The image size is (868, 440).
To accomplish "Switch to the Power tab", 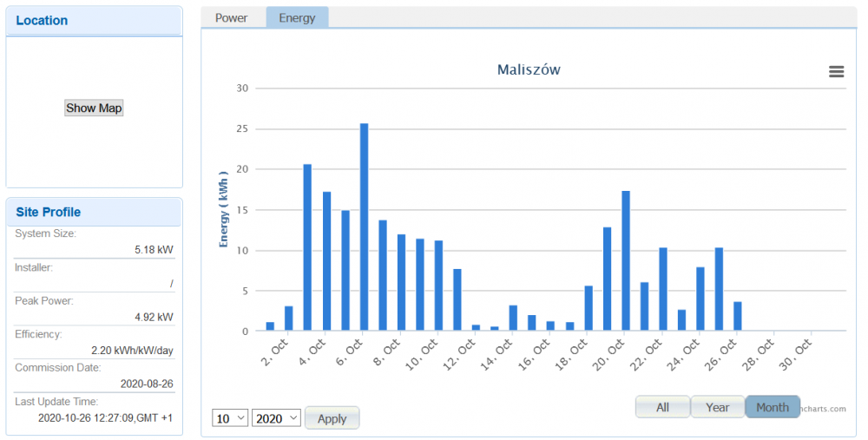I will pos(232,18).
